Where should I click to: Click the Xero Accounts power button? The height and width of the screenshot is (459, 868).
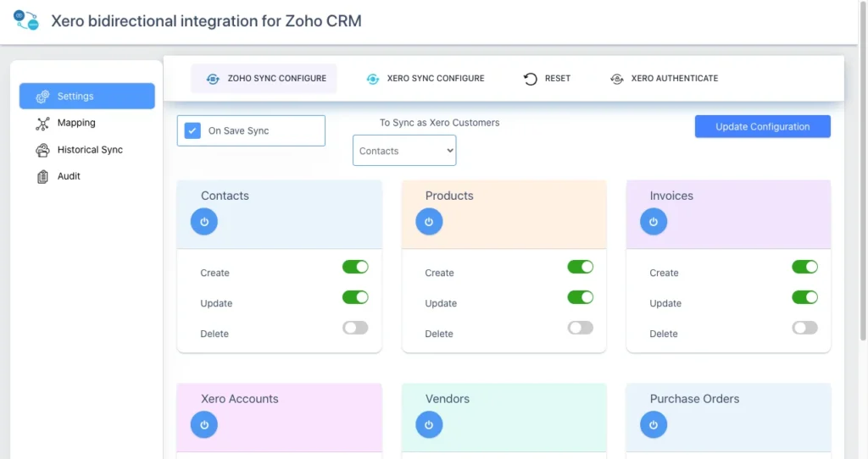(204, 425)
